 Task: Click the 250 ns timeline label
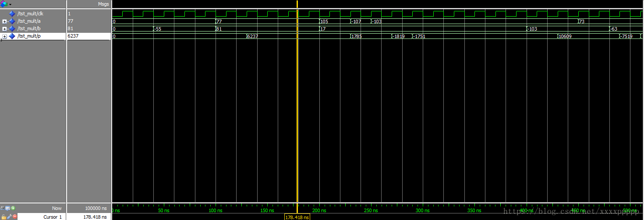(371, 211)
